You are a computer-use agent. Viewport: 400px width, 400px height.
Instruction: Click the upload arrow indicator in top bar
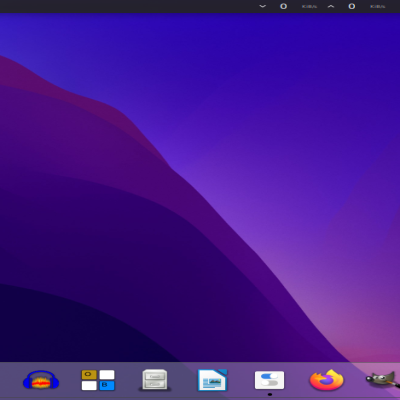pyautogui.click(x=331, y=6)
